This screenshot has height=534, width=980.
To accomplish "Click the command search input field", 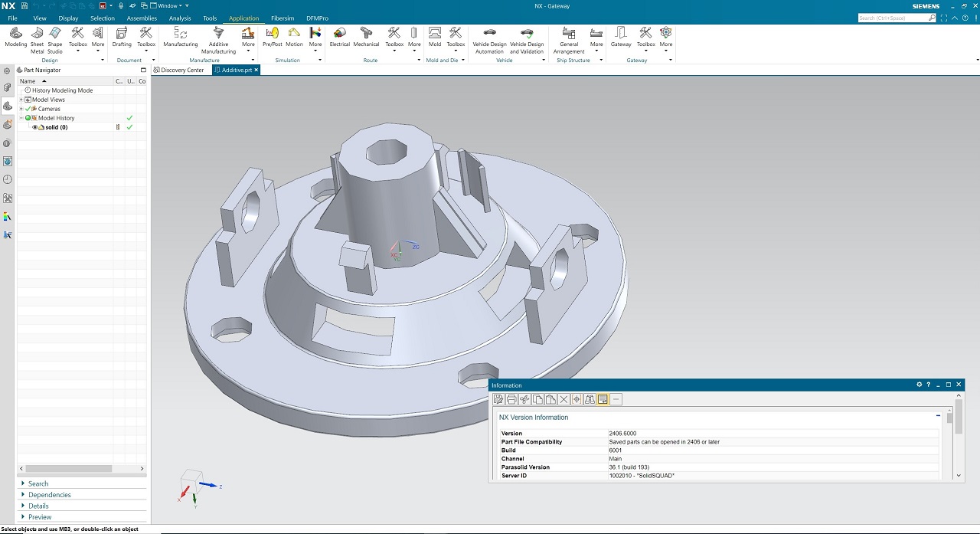I will coord(892,18).
